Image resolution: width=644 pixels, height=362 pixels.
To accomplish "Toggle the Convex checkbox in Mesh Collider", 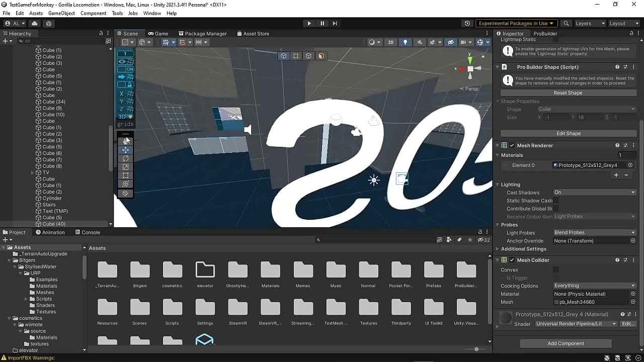I will point(556,269).
